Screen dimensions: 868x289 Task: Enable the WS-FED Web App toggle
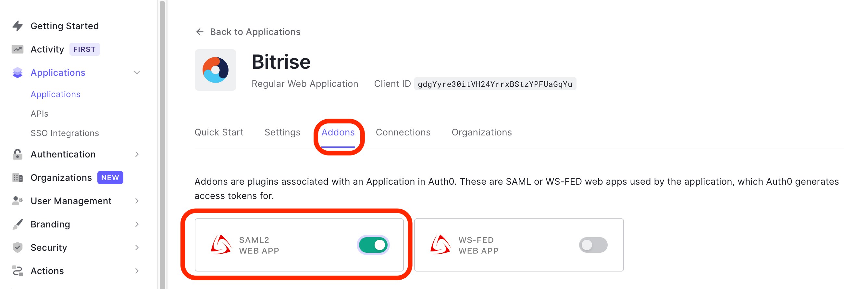pyautogui.click(x=593, y=245)
